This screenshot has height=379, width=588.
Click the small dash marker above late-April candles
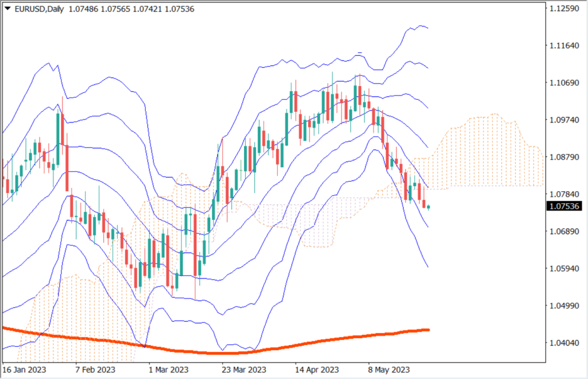[x=359, y=53]
